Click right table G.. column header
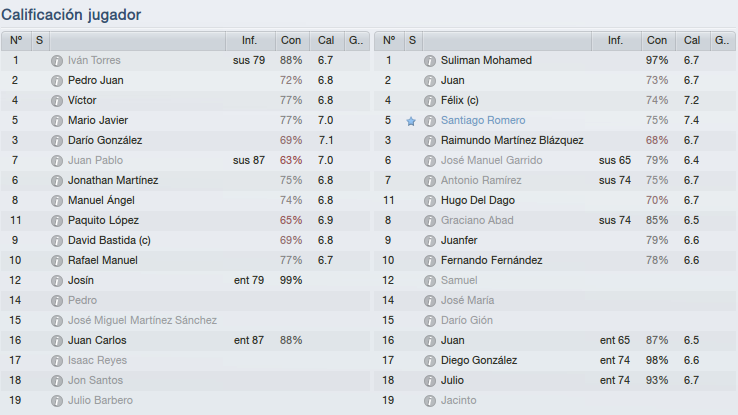 tap(722, 41)
